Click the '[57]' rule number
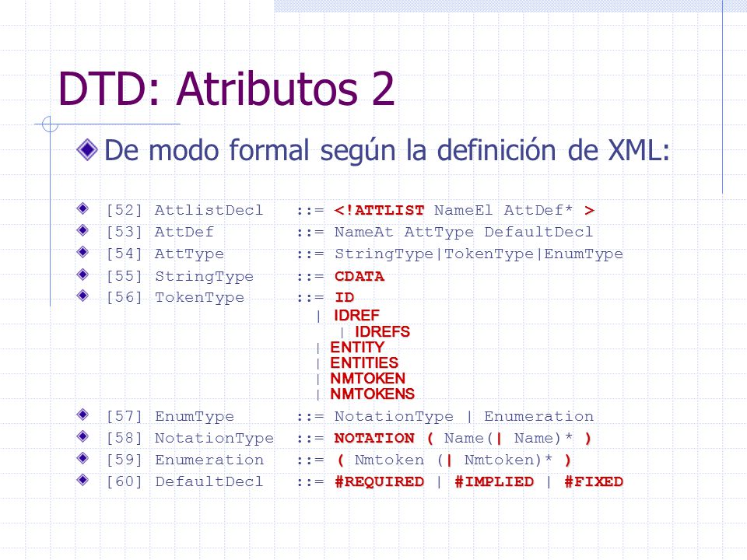Image resolution: width=747 pixels, height=560 pixels. (x=124, y=416)
